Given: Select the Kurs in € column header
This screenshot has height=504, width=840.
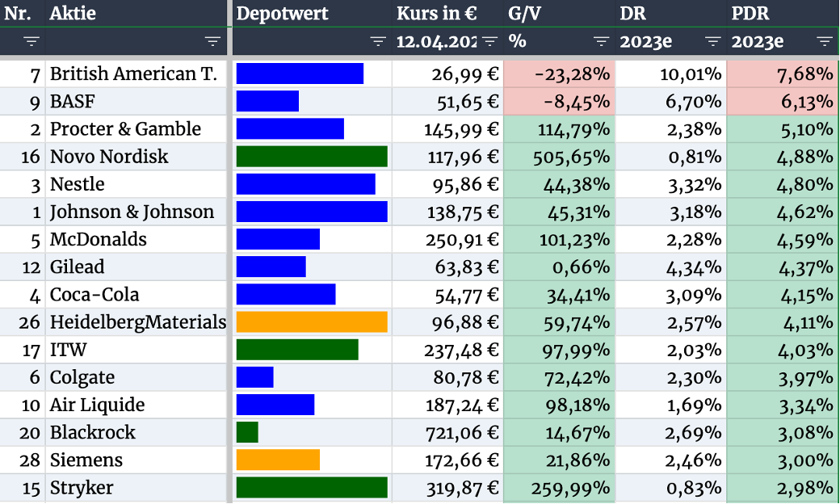Looking at the screenshot, I should coord(447,14).
